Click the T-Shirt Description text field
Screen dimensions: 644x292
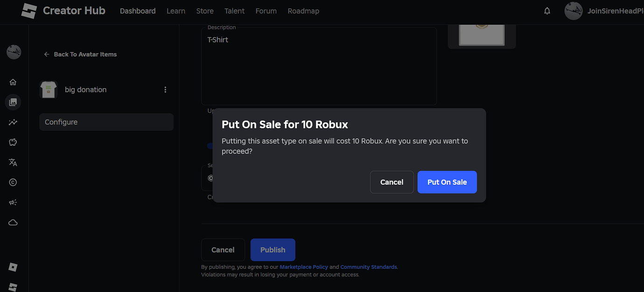pyautogui.click(x=319, y=65)
